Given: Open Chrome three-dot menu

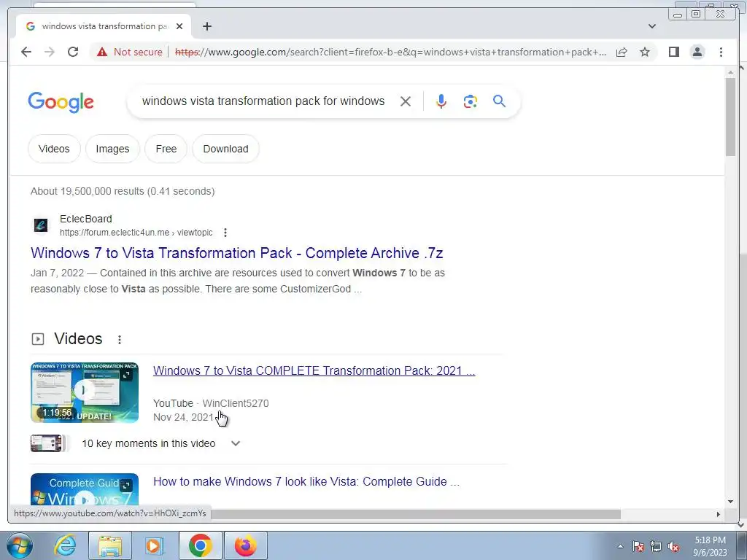Looking at the screenshot, I should [x=721, y=52].
